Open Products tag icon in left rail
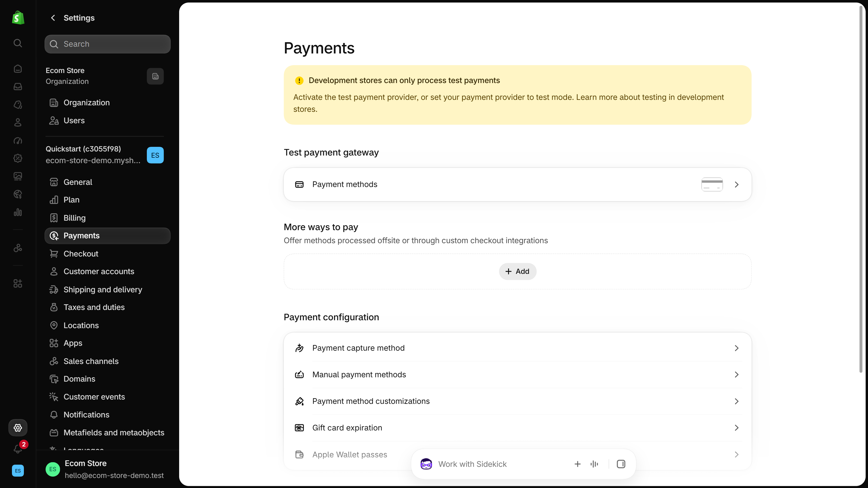Image resolution: width=868 pixels, height=488 pixels. point(18,105)
